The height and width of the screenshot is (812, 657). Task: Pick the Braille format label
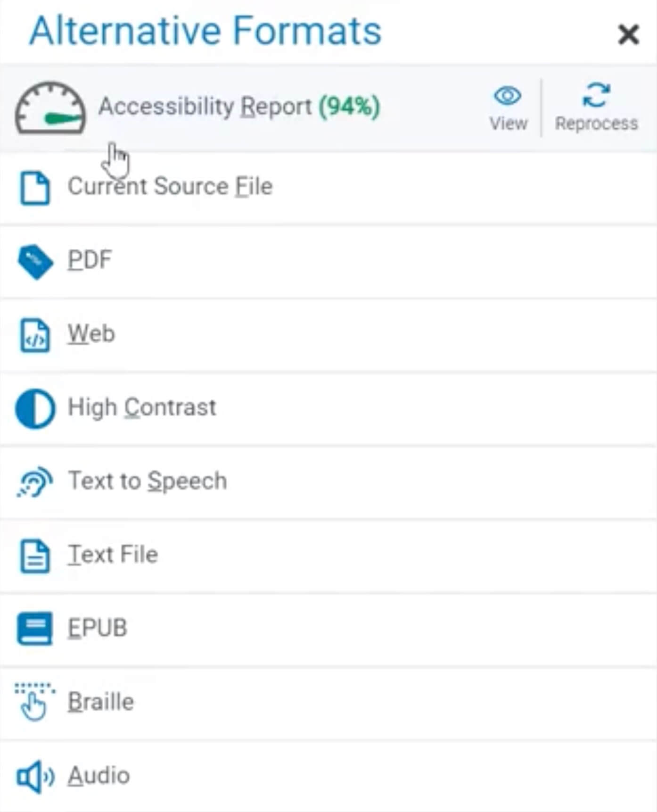101,702
